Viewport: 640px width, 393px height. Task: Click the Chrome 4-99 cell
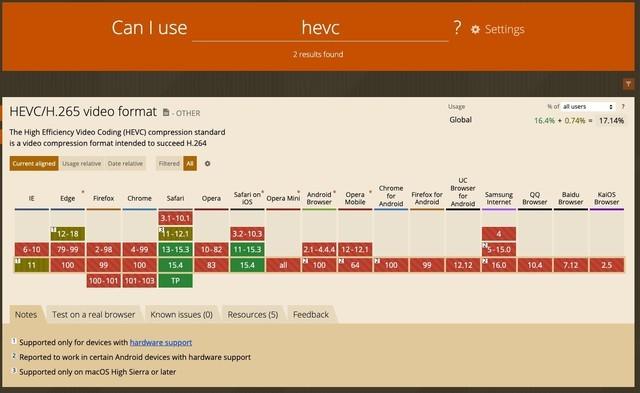(140, 249)
